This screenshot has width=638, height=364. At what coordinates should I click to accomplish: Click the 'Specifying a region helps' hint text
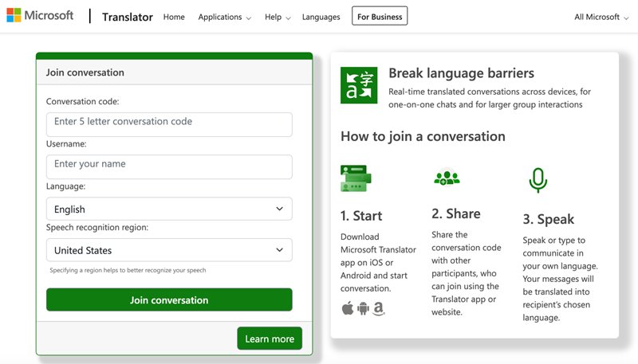click(x=128, y=270)
